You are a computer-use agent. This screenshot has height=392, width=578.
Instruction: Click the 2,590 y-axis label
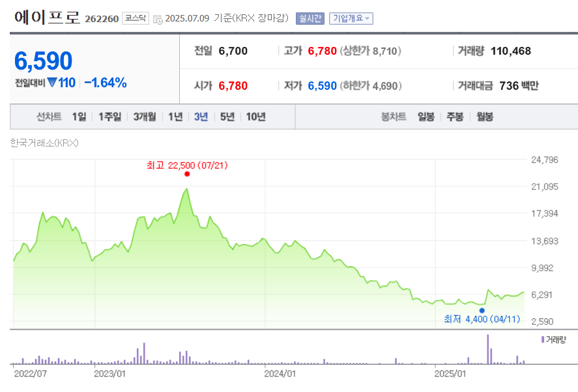point(542,322)
